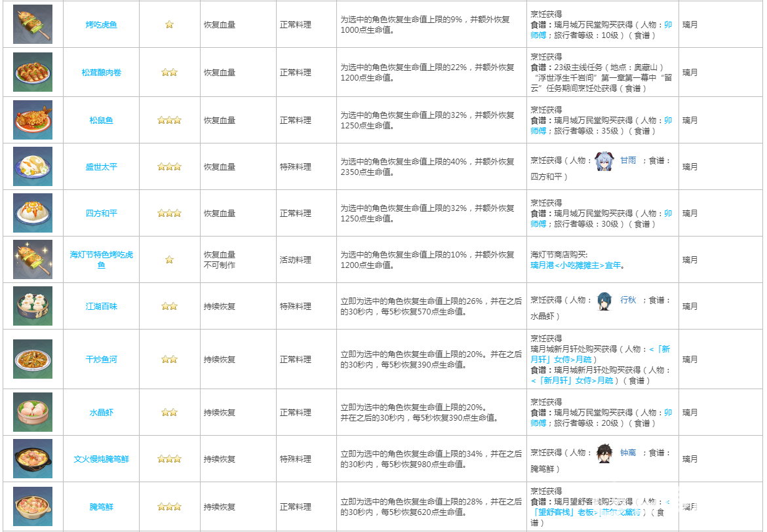Image resolution: width=767 pixels, height=532 pixels.
Task: Open the 行秋 character name link
Action: click(627, 300)
